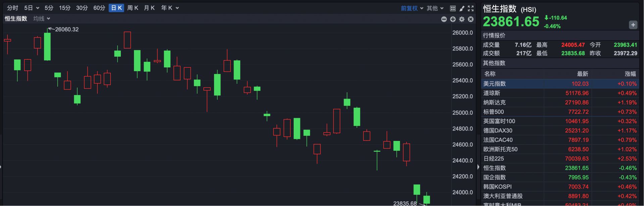This screenshot has width=644, height=206.
Task: Switch to the 周K chart tab
Action: 133,8
